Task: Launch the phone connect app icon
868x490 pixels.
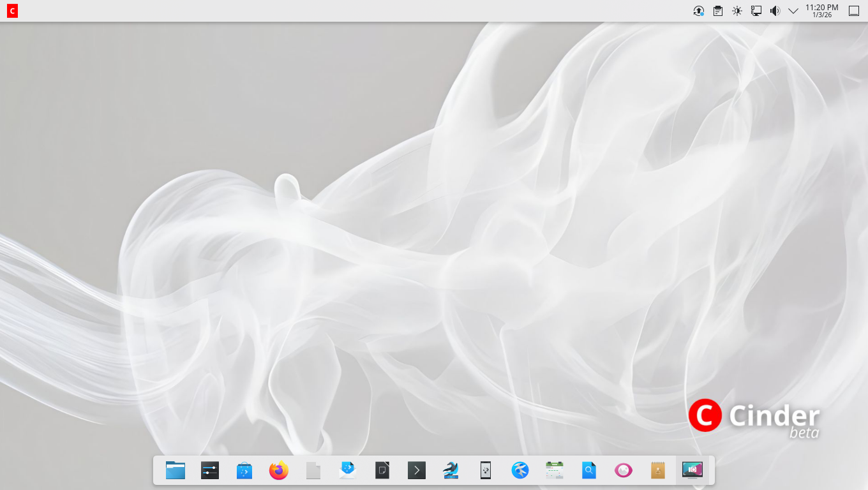Action: pos(486,471)
